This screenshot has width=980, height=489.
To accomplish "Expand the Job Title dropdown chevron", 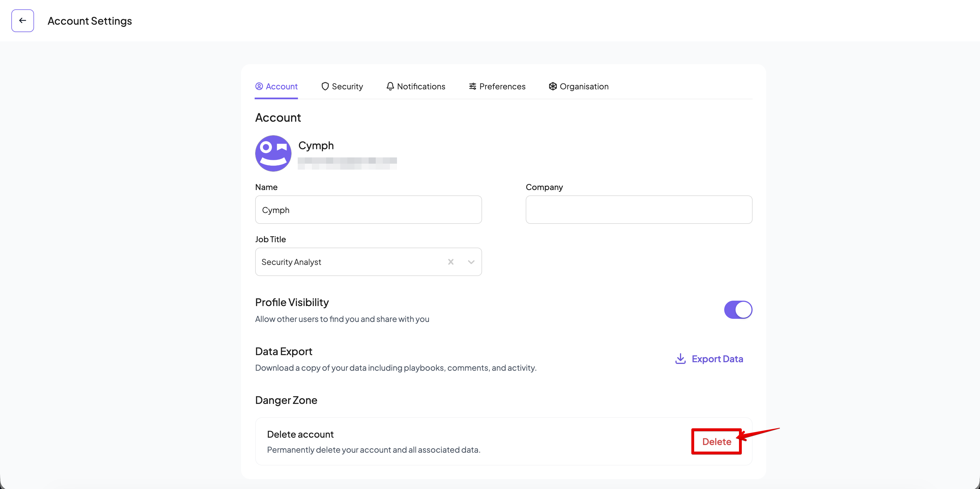I will tap(471, 262).
